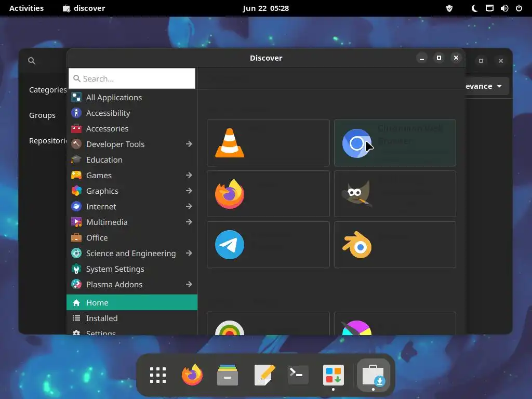Click the Multimedia category icon
This screenshot has height=399, width=532.
point(76,222)
